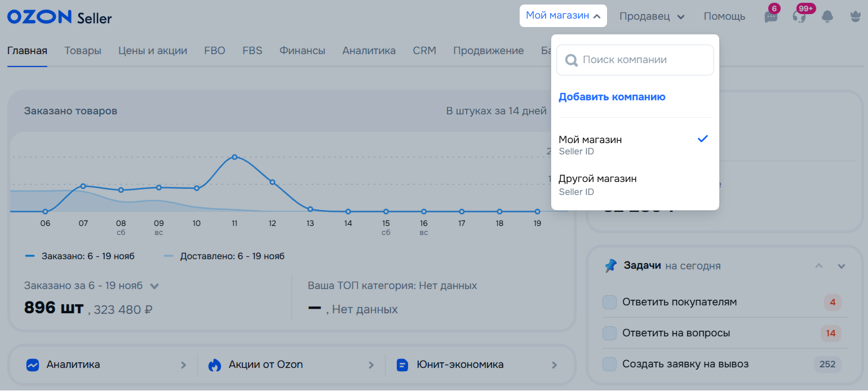Check the Ответить на вопросы task
This screenshot has width=868, height=391.
click(609, 334)
